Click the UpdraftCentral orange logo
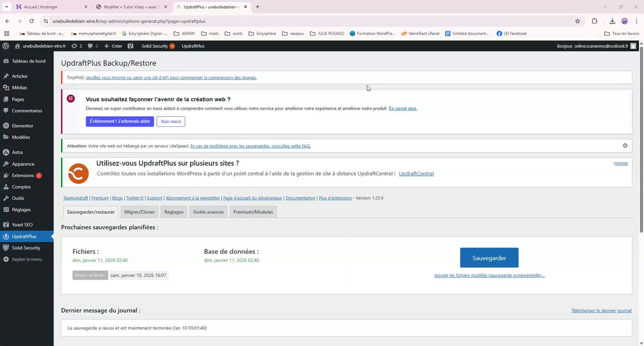The image size is (644, 346). pyautogui.click(x=78, y=173)
